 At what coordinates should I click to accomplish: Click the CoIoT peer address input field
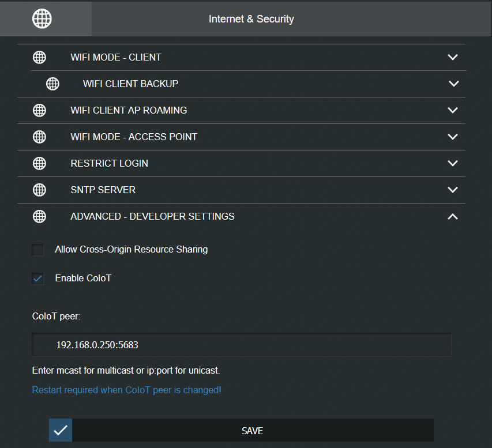click(241, 345)
